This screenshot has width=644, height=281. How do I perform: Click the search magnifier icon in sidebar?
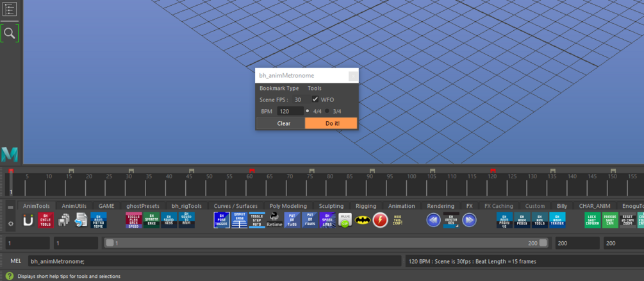tap(10, 33)
